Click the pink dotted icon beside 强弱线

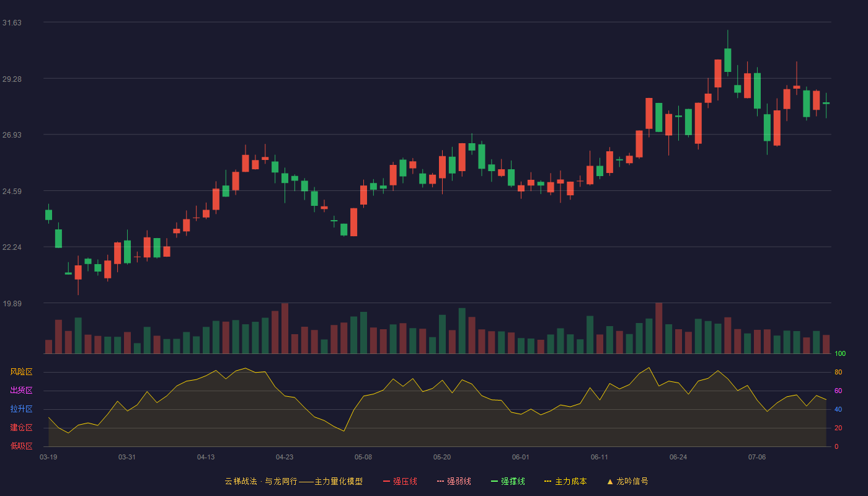[440, 481]
